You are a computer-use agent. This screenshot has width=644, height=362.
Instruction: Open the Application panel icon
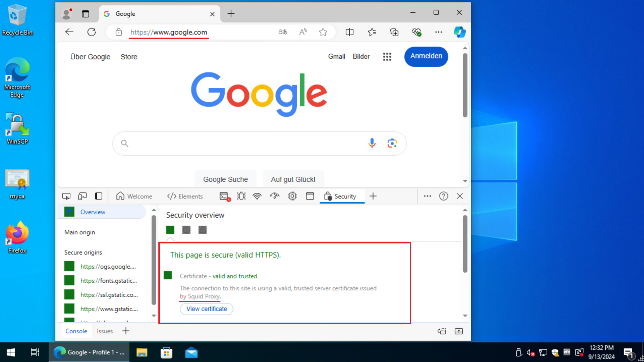309,196
